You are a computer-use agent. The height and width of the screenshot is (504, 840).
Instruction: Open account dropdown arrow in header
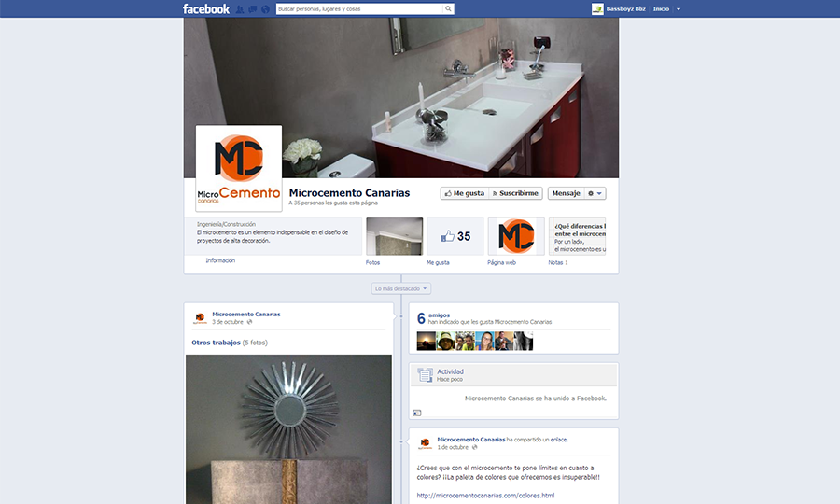679,9
